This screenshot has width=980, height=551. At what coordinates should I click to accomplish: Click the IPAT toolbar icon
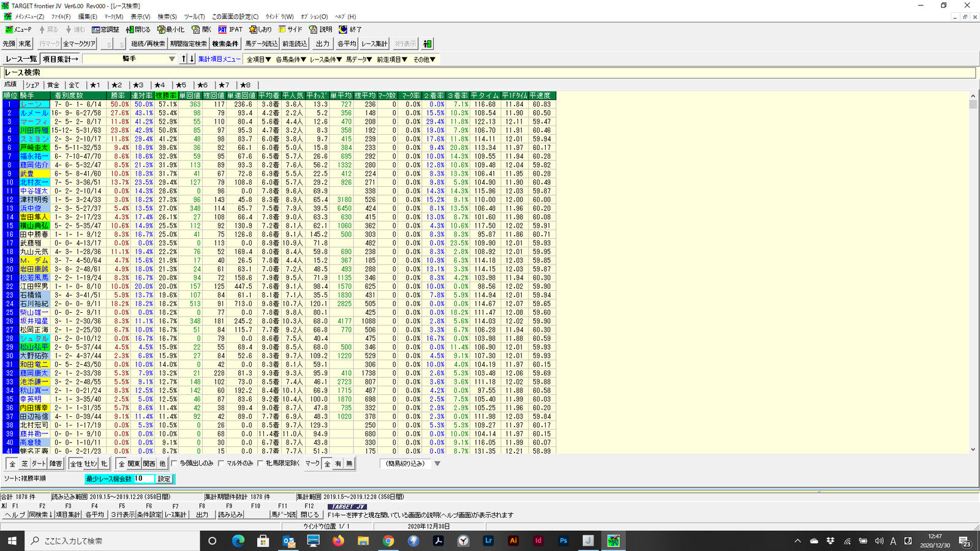(230, 29)
